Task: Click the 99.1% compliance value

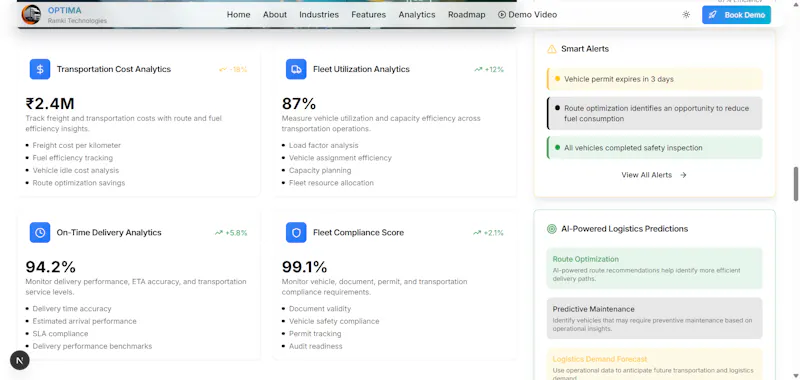Action: pos(305,267)
